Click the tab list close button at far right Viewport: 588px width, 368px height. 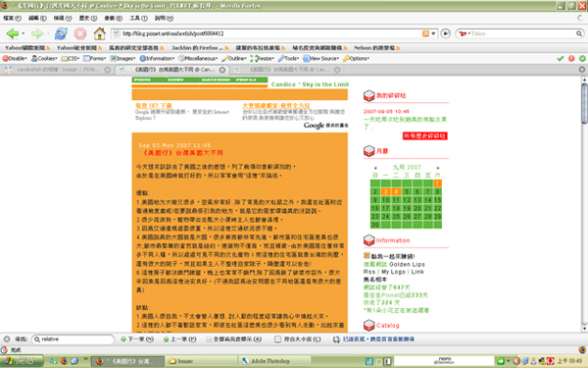[581, 70]
